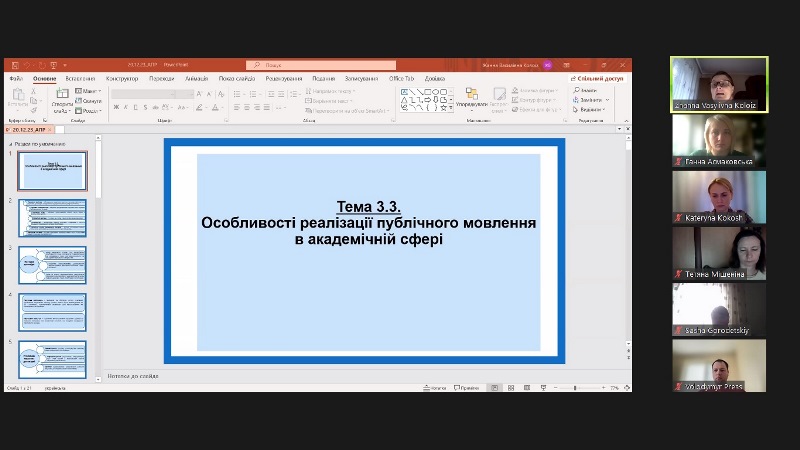This screenshot has width=800, height=450.
Task: Click the New Slide (Створити слайд) icon
Action: pos(62,93)
